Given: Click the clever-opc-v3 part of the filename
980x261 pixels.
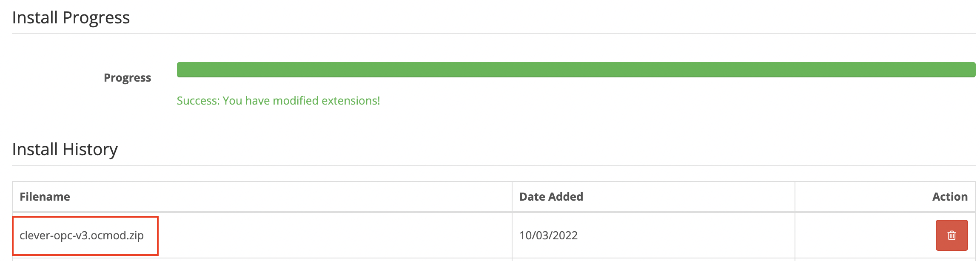Looking at the screenshot, I should point(54,235).
